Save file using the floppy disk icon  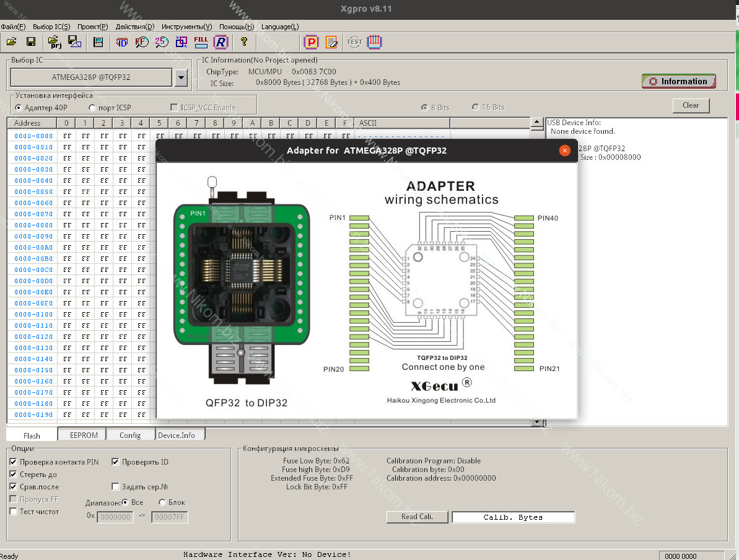tap(31, 42)
